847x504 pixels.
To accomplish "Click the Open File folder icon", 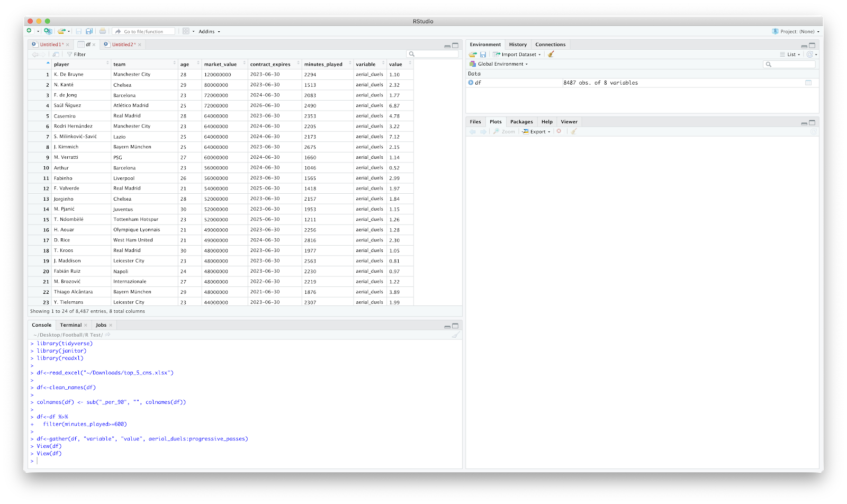I will click(x=61, y=31).
